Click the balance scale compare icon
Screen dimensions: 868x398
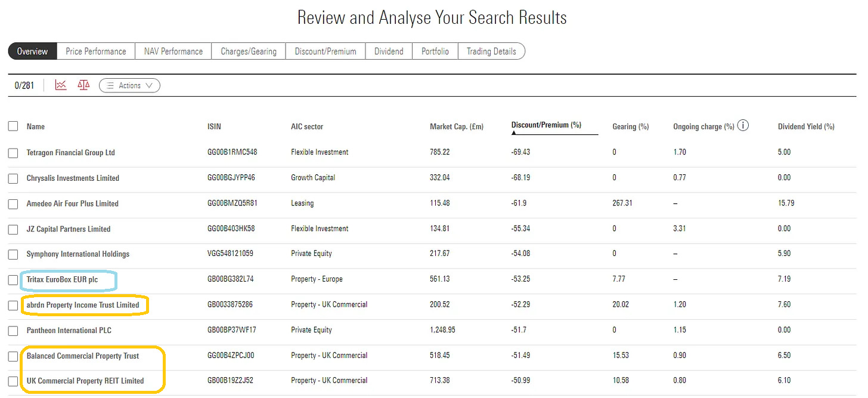point(83,85)
